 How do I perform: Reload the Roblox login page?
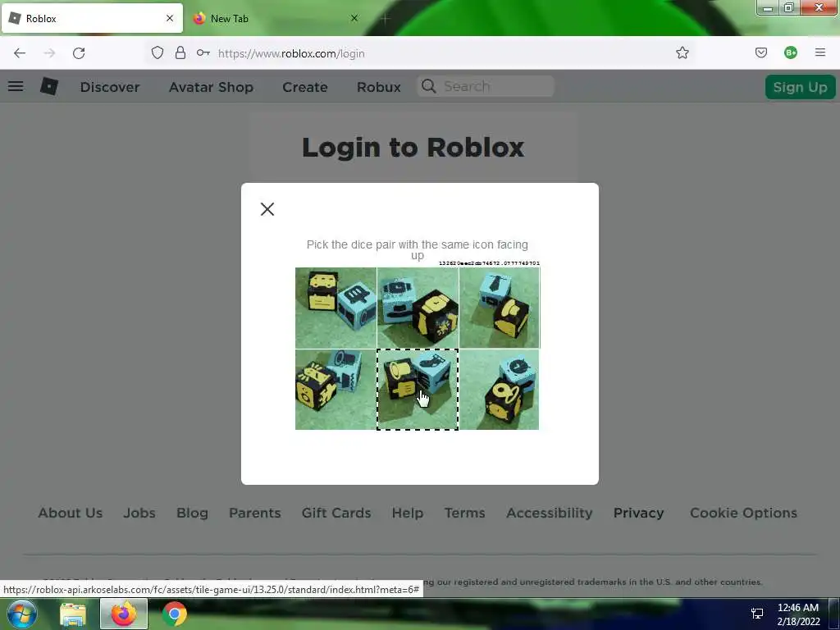pos(79,53)
